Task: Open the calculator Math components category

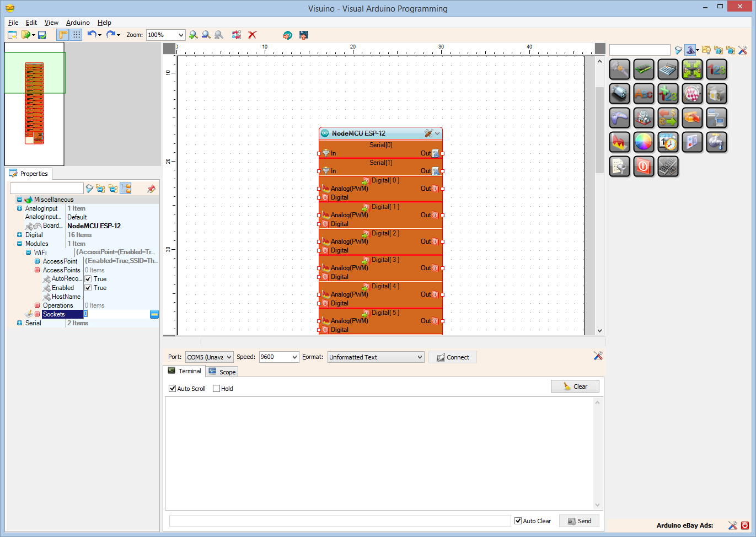Action: point(668,69)
